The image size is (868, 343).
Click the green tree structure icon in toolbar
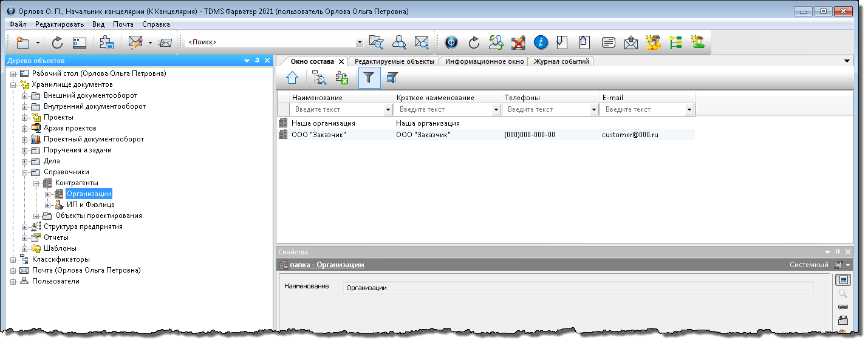[675, 42]
